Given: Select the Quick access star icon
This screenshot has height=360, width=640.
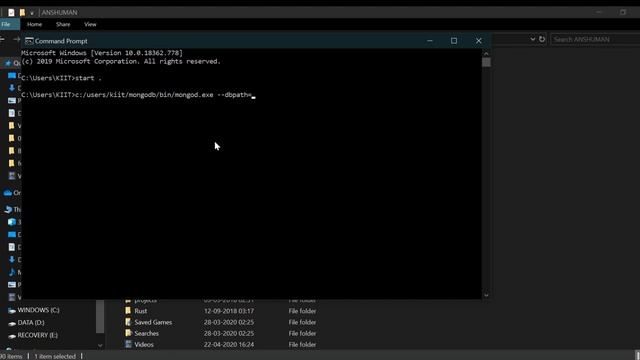Looking at the screenshot, I should click(x=8, y=63).
